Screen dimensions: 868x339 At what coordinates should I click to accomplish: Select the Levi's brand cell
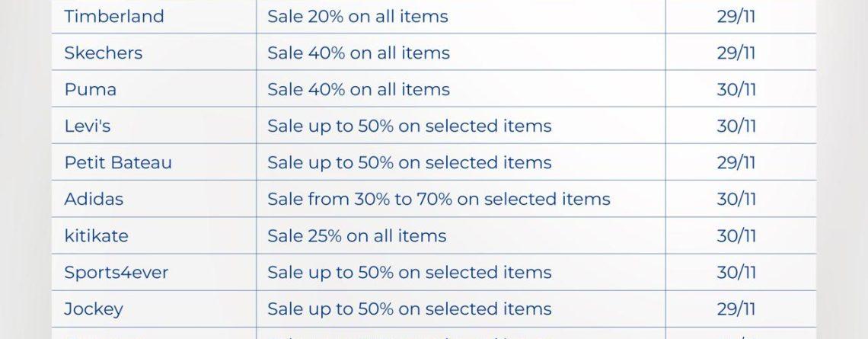tap(87, 126)
